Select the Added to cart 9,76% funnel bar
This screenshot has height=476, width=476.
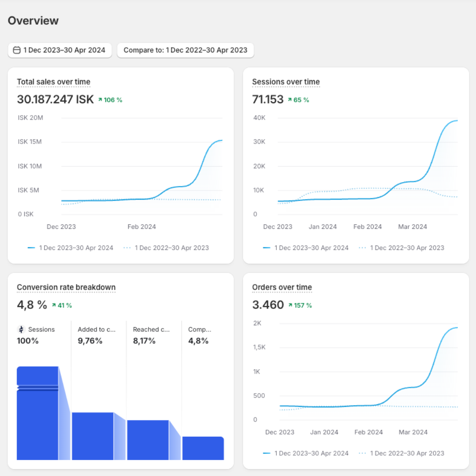click(x=93, y=436)
